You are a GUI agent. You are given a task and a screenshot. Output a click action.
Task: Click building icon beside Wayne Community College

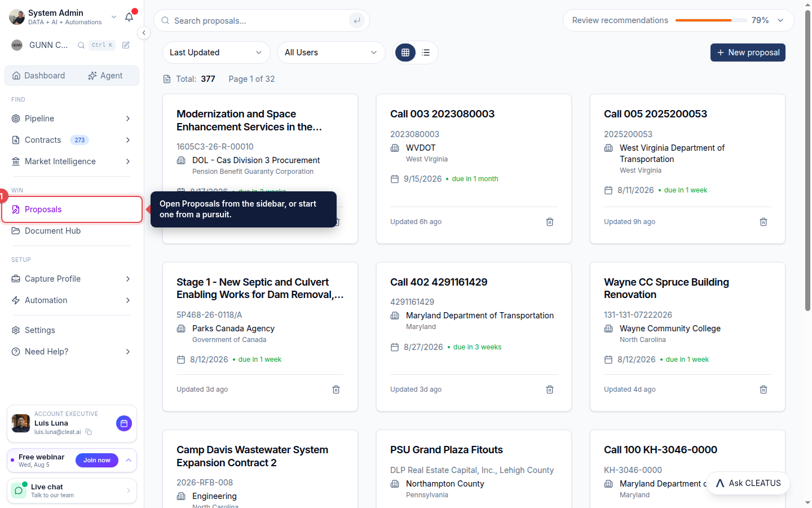click(608, 329)
